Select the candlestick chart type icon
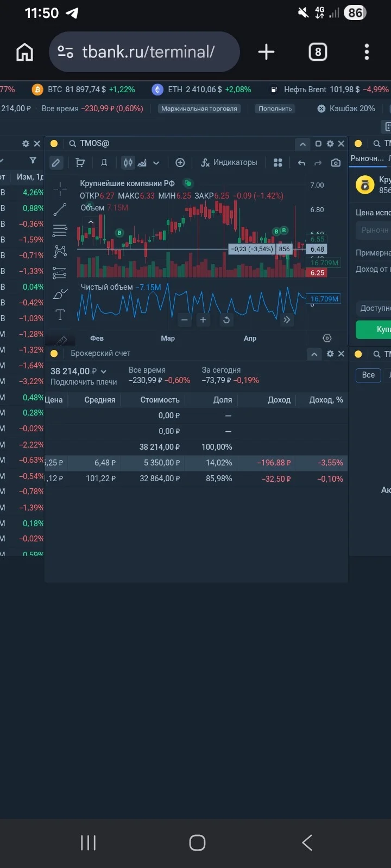 (128, 163)
